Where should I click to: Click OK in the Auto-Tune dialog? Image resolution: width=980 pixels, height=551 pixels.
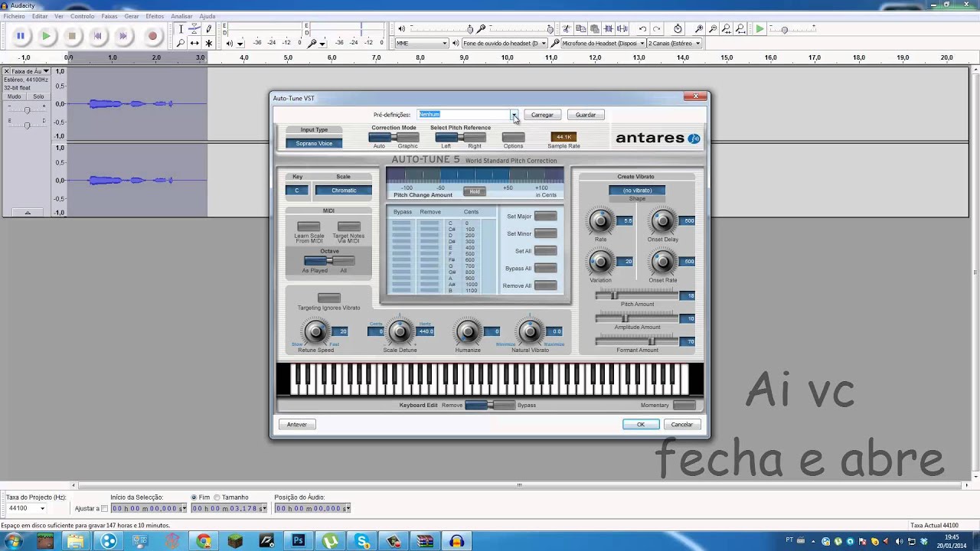[641, 425]
